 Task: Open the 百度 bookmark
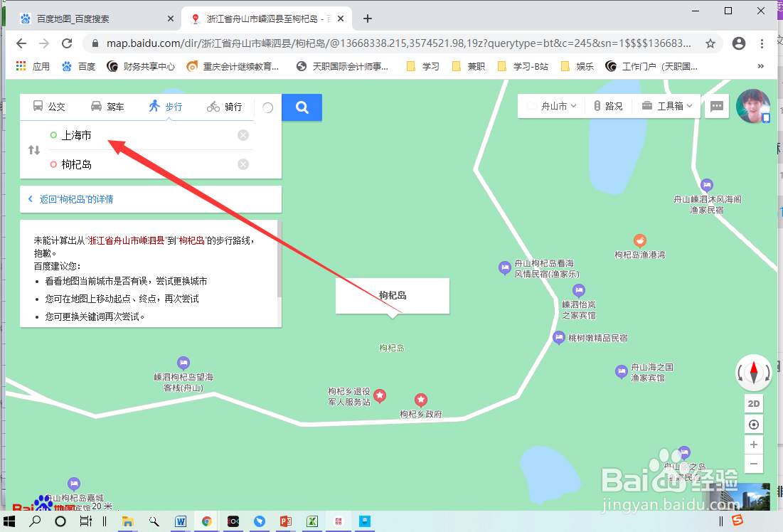[x=78, y=66]
